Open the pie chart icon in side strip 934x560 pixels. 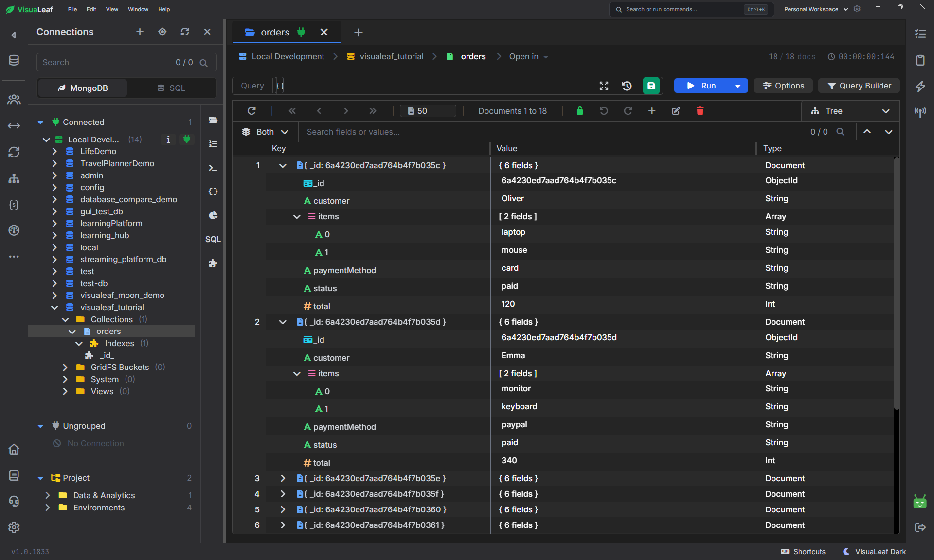(x=213, y=215)
